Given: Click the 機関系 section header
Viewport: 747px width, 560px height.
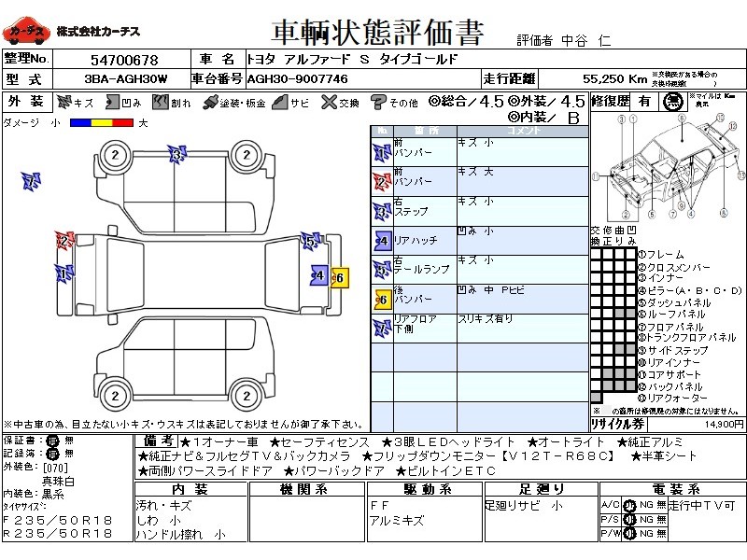Looking at the screenshot, I should [x=306, y=489].
